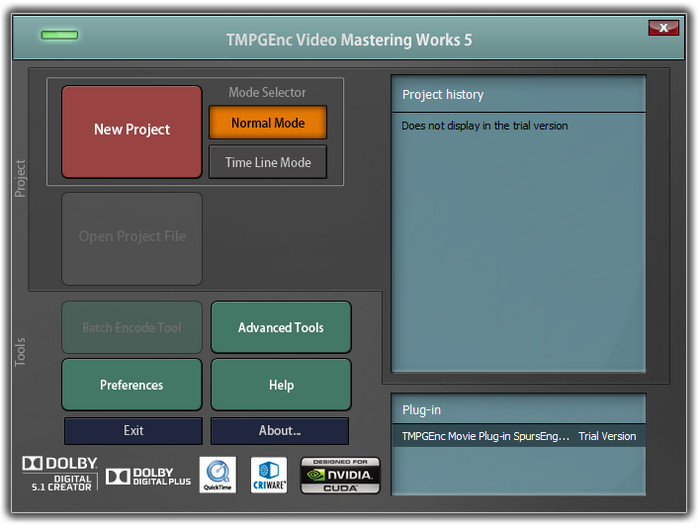Start a New Project

(132, 132)
